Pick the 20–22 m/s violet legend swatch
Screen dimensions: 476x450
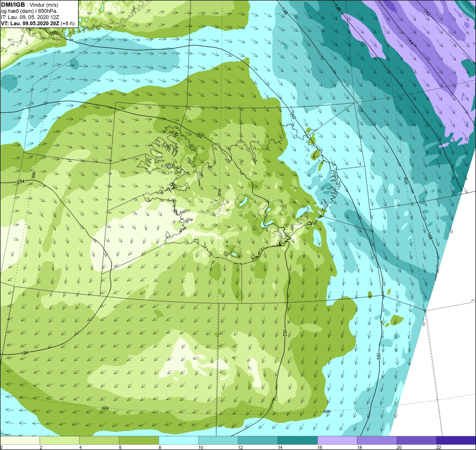416,440
